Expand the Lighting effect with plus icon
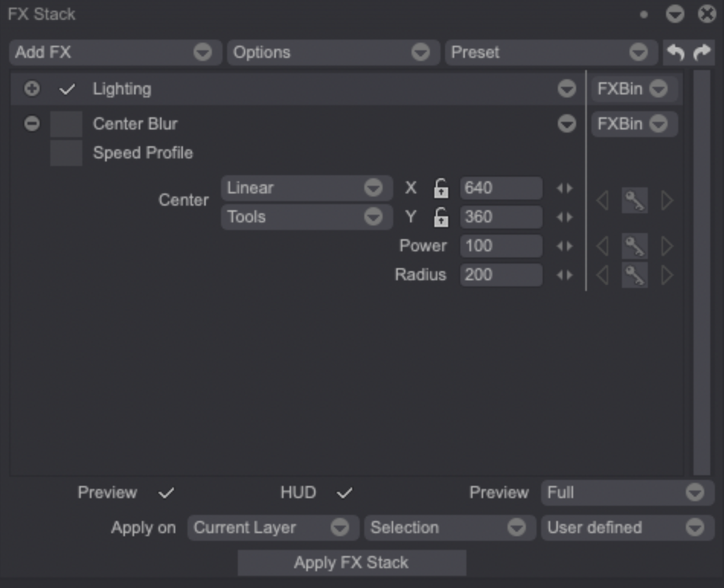 pos(32,88)
